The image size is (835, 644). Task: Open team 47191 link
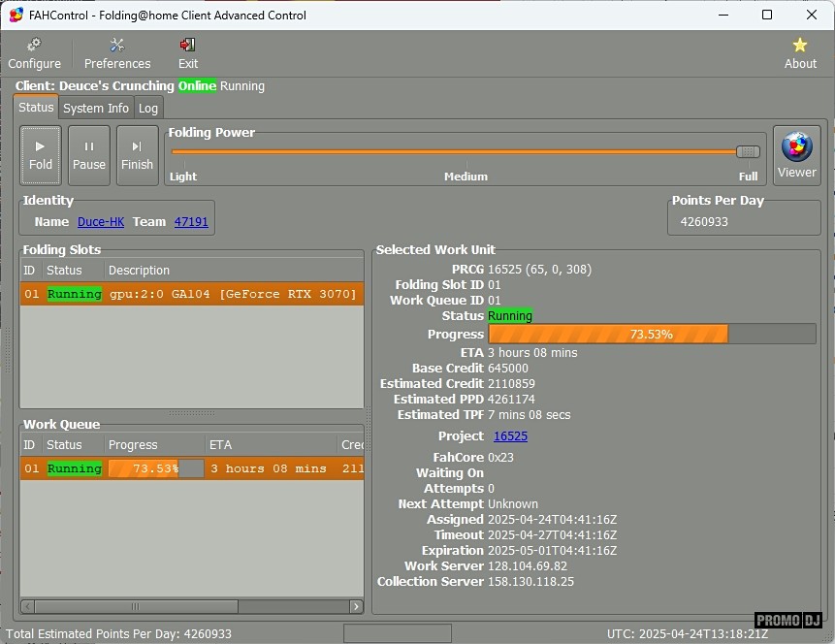click(x=191, y=222)
